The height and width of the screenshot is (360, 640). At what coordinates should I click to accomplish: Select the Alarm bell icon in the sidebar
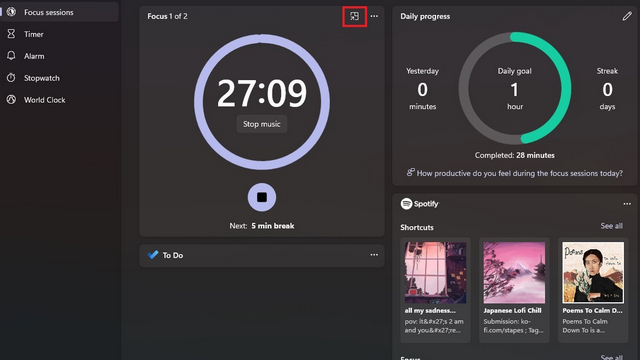click(x=11, y=56)
